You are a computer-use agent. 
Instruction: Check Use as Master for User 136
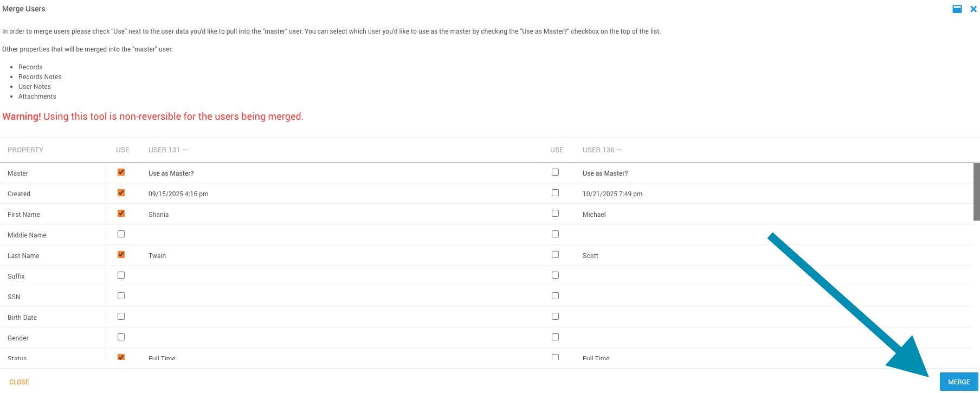coord(555,172)
